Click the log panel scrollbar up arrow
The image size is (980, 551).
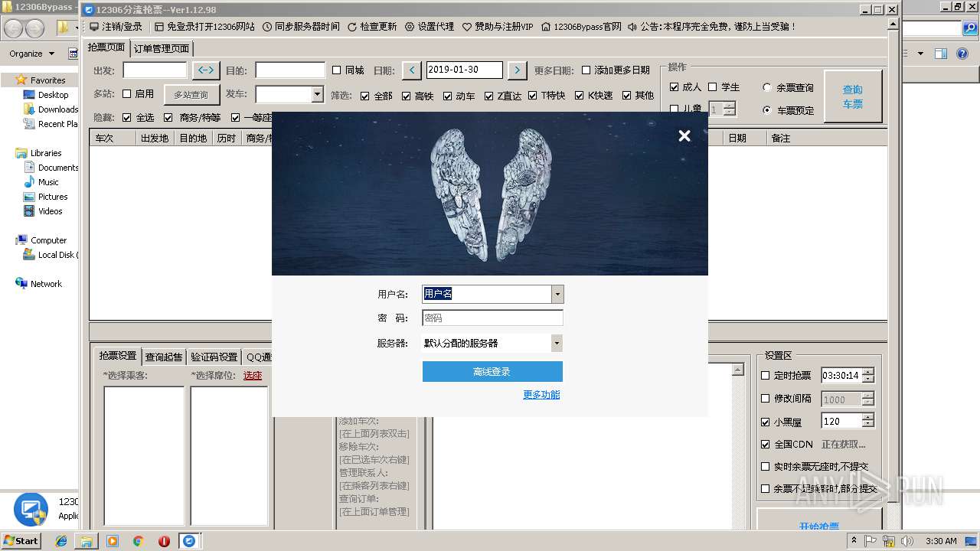coord(738,370)
